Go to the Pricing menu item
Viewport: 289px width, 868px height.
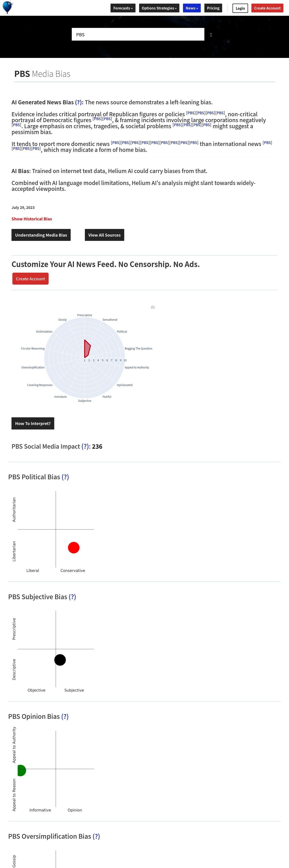pos(213,8)
